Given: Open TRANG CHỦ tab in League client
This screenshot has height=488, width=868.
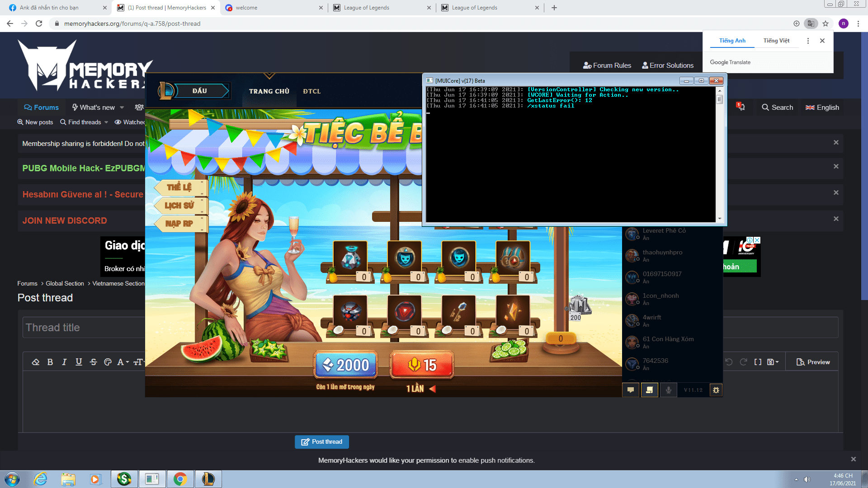Looking at the screenshot, I should point(269,91).
